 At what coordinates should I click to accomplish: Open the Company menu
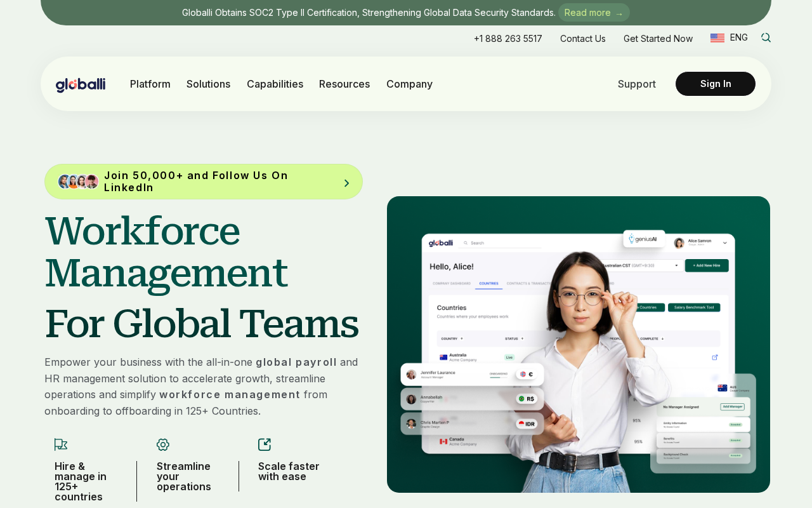(x=409, y=84)
